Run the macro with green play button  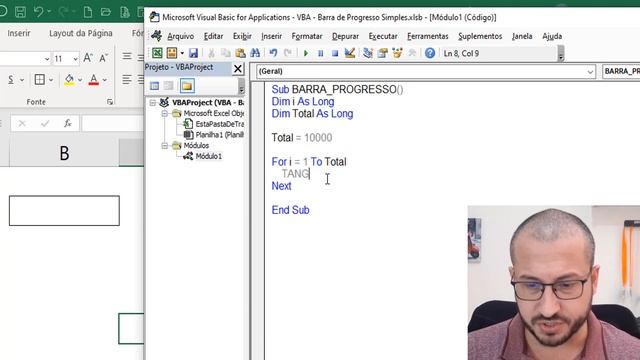tap(306, 53)
